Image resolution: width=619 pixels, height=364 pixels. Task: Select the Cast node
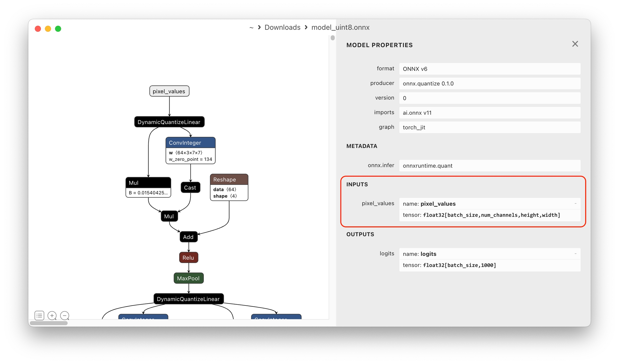coord(190,187)
